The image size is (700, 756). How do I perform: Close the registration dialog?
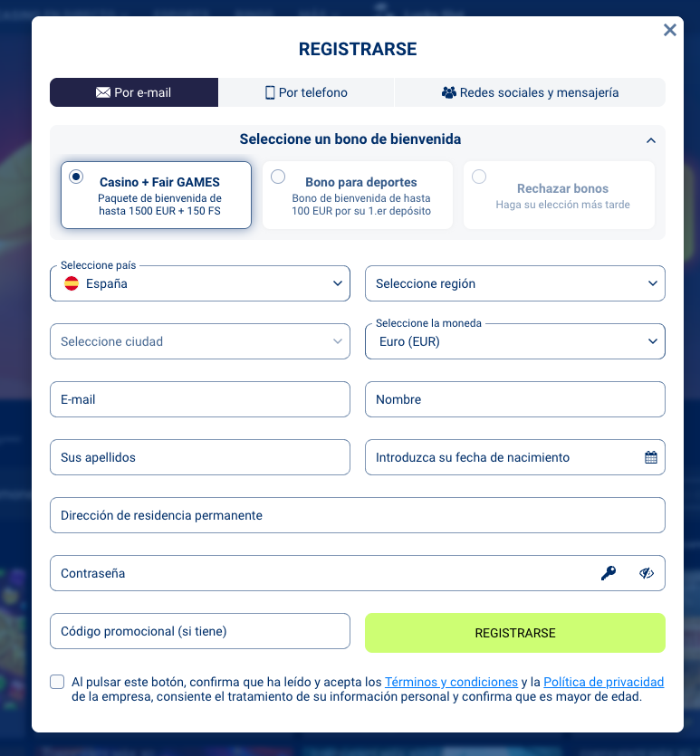click(670, 30)
